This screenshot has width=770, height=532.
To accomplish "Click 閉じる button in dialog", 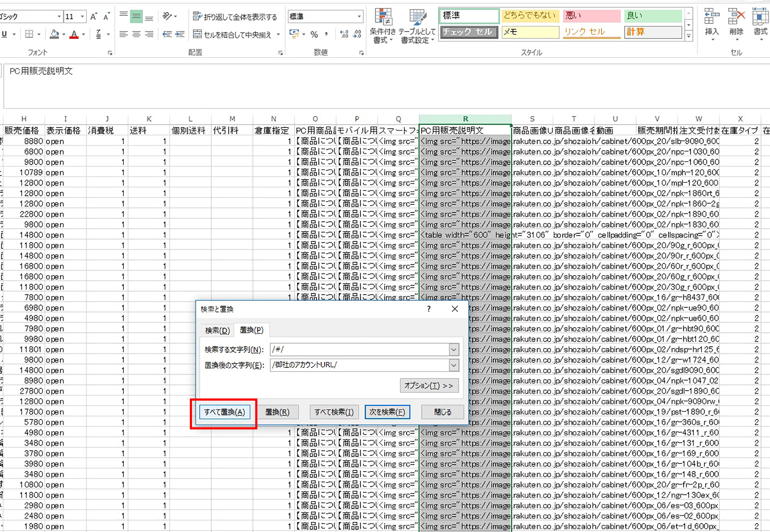I will coord(442,412).
